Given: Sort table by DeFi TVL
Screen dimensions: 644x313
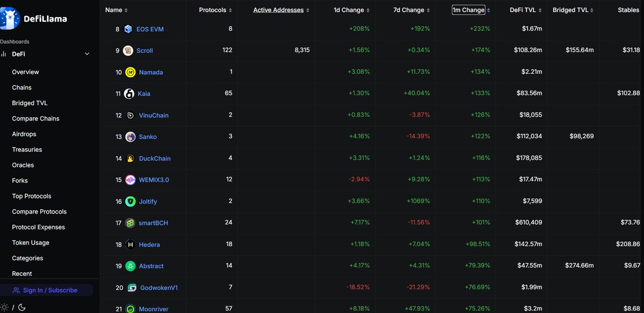Looking at the screenshot, I should click(x=526, y=10).
